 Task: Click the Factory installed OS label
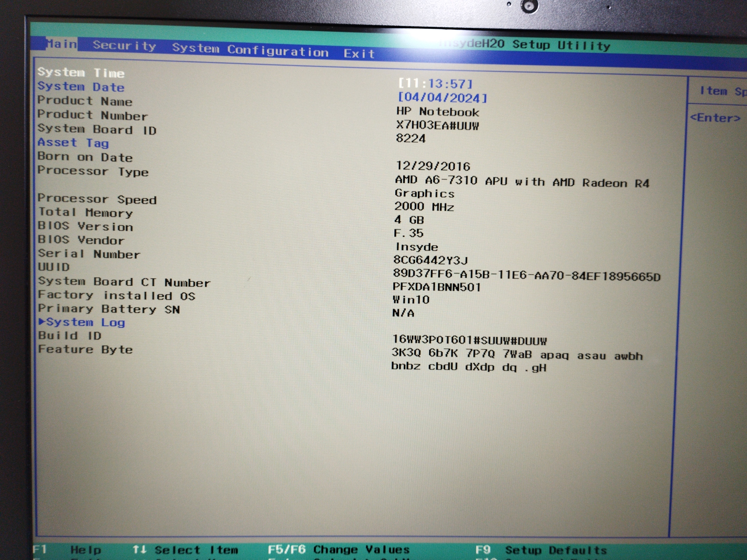pyautogui.click(x=117, y=295)
